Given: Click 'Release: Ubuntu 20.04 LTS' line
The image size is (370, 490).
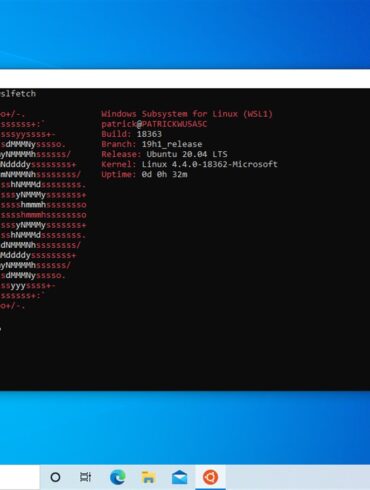Looking at the screenshot, I should [164, 154].
